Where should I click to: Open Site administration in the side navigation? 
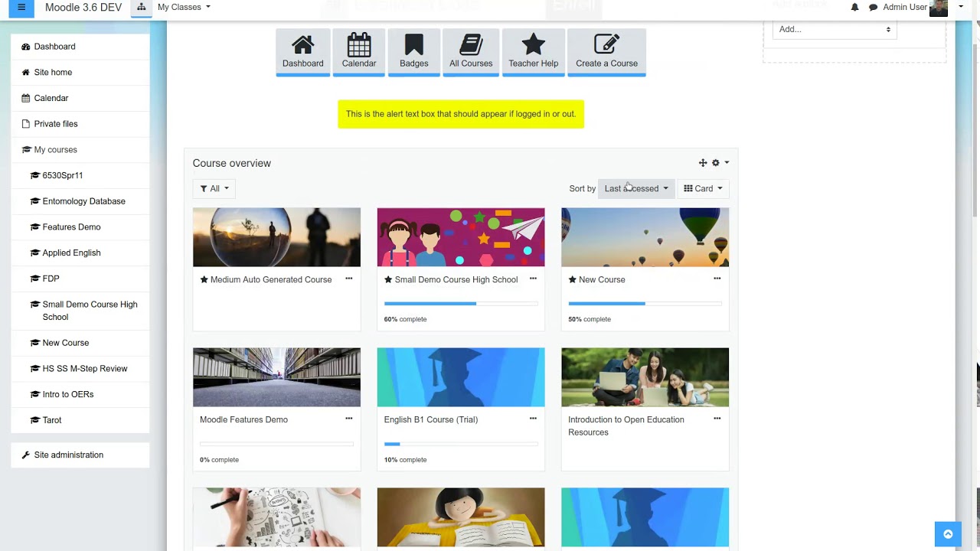pos(80,455)
